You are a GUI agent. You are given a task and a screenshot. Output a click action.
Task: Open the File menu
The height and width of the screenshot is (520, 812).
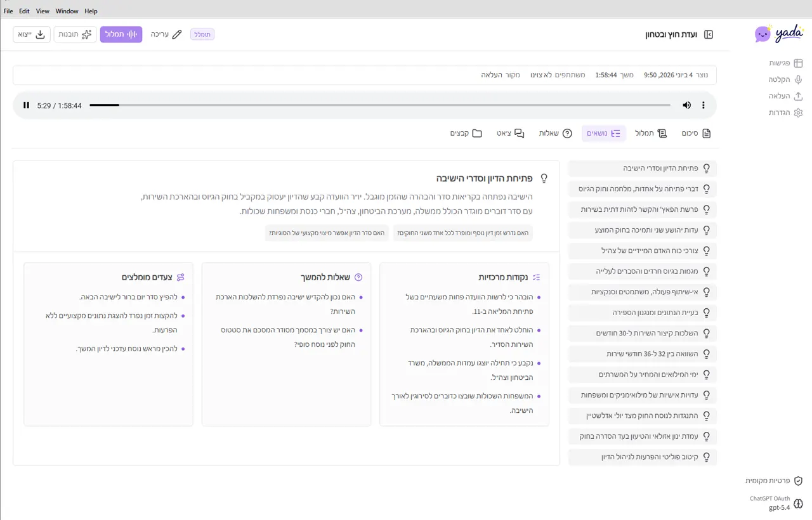pos(8,11)
